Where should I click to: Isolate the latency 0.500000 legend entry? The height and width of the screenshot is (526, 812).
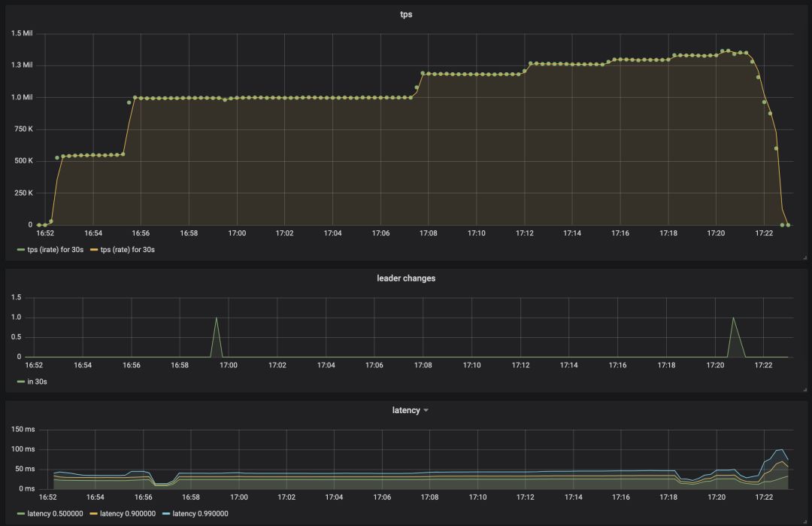tap(55, 513)
